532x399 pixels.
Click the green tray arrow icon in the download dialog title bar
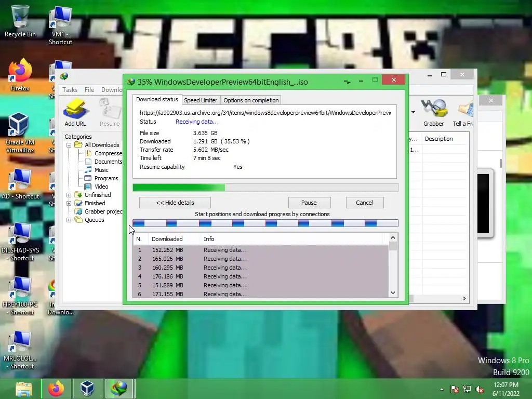coord(347,82)
